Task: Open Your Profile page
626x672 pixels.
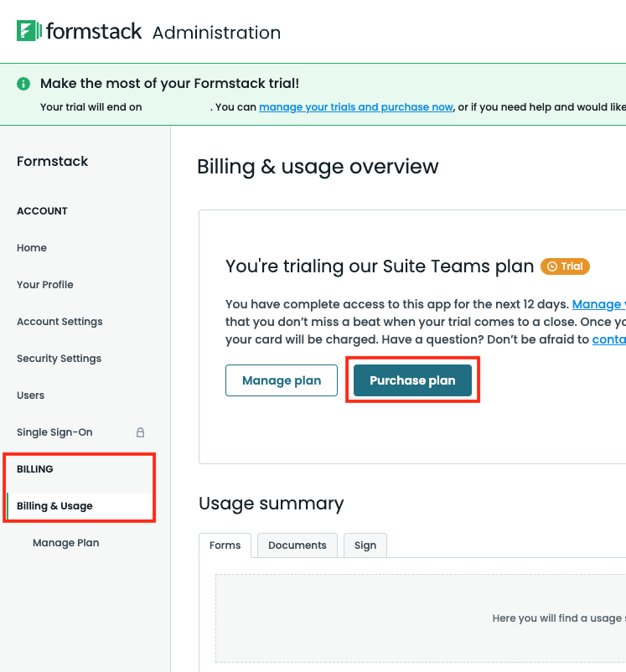Action: (45, 285)
